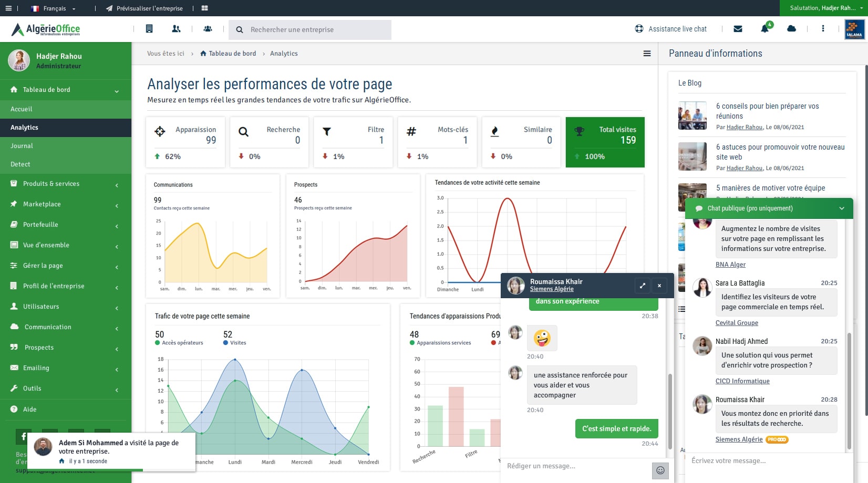The image size is (868, 483).
Task: Expand the Produits & services section
Action: [50, 184]
